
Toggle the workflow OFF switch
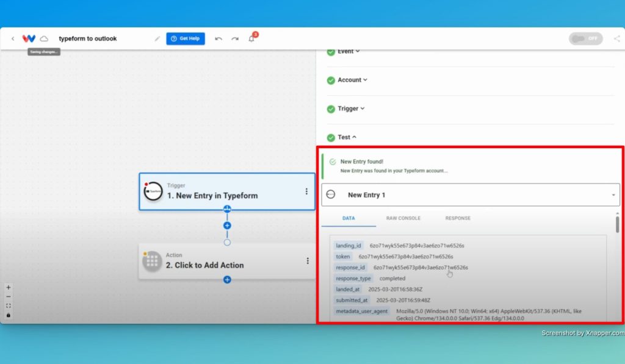pos(585,38)
